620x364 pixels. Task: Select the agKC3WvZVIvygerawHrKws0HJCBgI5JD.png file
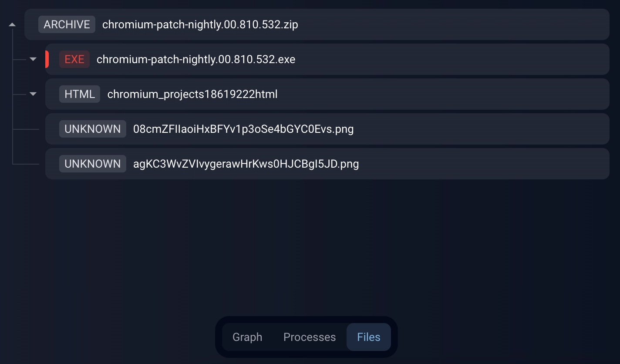tap(246, 164)
